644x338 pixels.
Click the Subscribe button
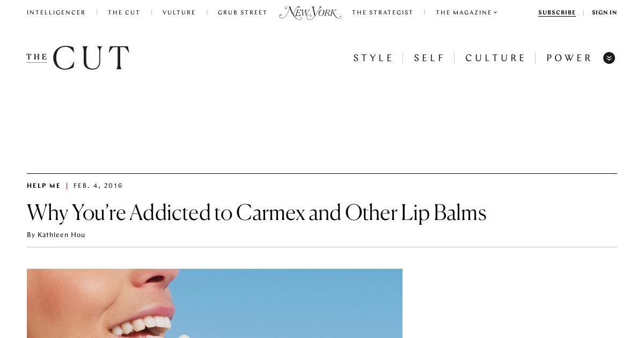click(557, 13)
